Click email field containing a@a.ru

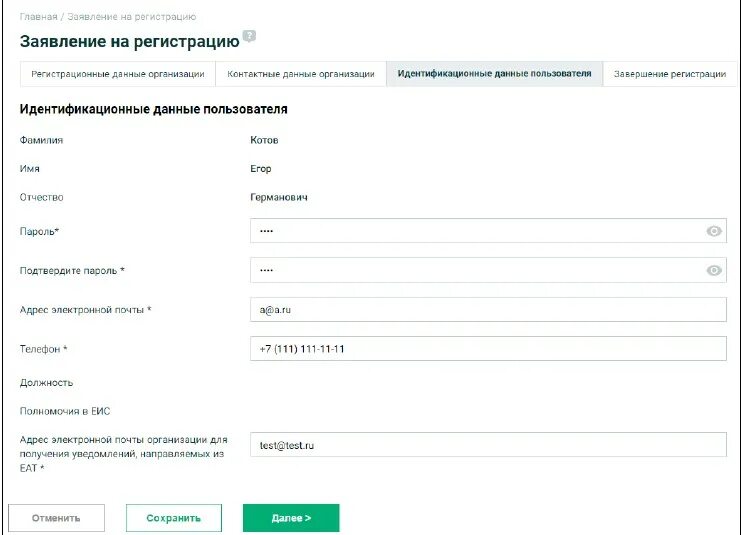pyautogui.click(x=488, y=310)
